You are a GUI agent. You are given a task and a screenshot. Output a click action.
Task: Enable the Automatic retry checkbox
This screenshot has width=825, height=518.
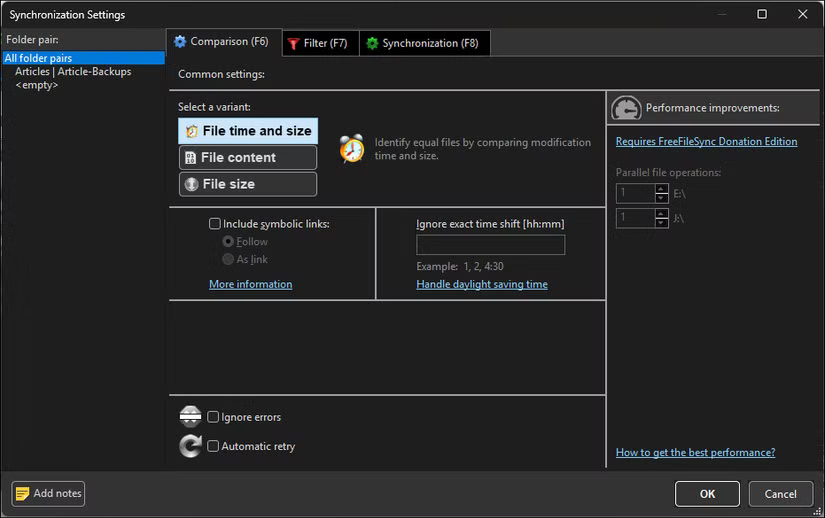coord(213,446)
